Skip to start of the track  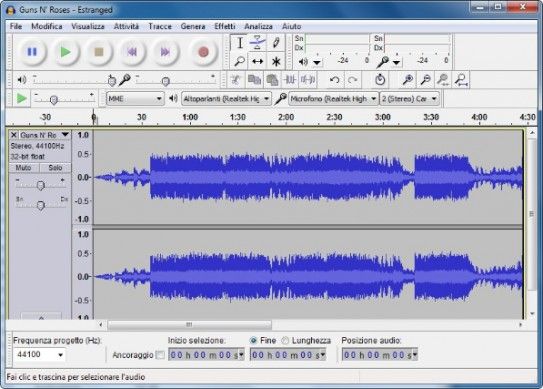pos(132,52)
